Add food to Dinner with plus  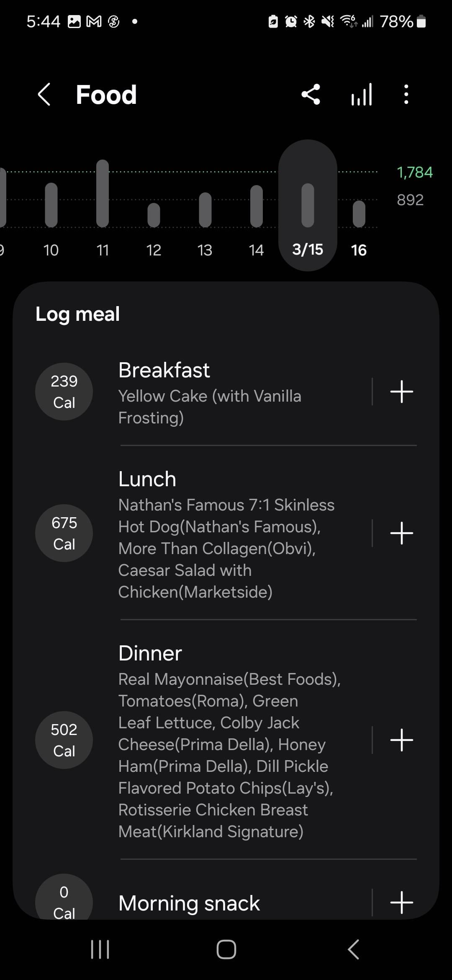coord(401,740)
